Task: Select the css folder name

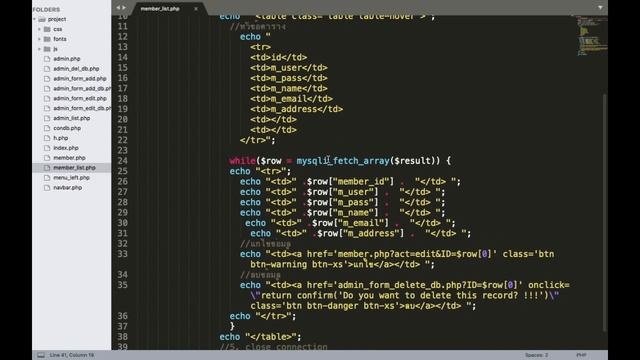Action: click(x=58, y=29)
